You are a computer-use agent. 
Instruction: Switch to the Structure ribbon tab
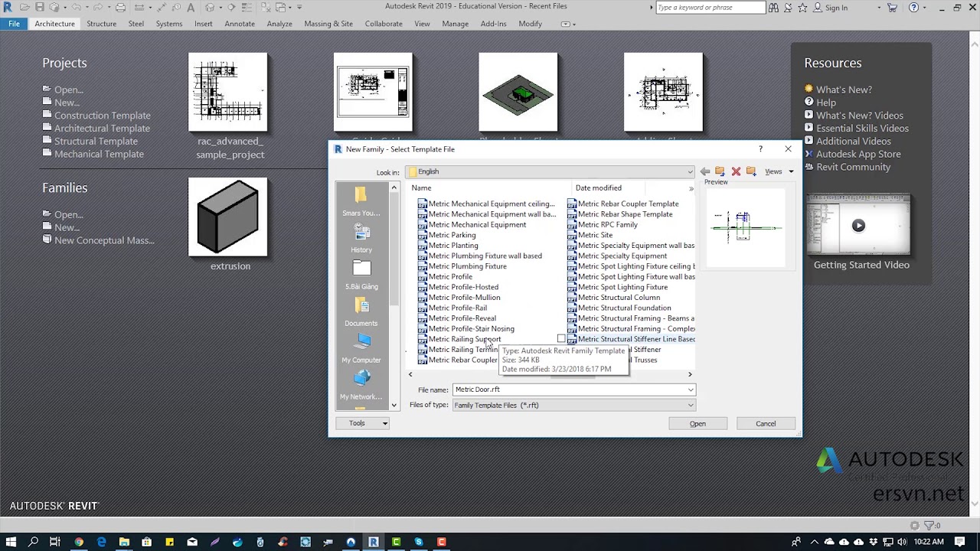[x=101, y=24]
